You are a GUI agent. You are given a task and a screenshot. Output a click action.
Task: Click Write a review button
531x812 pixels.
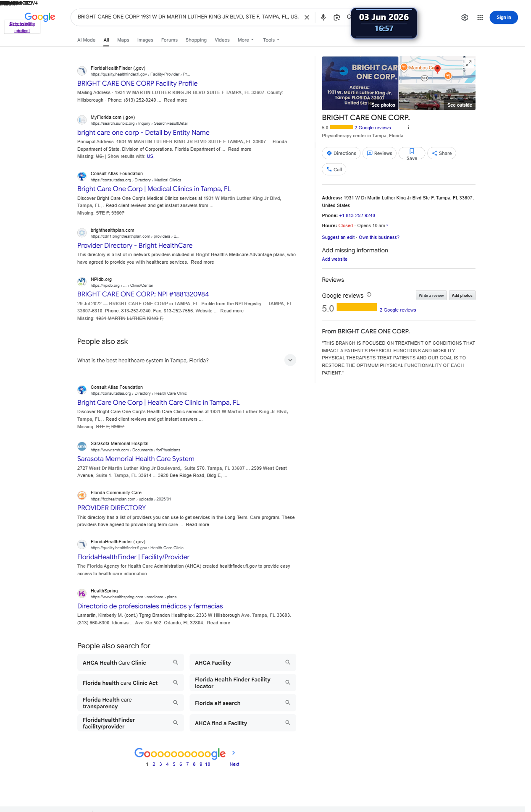point(431,296)
